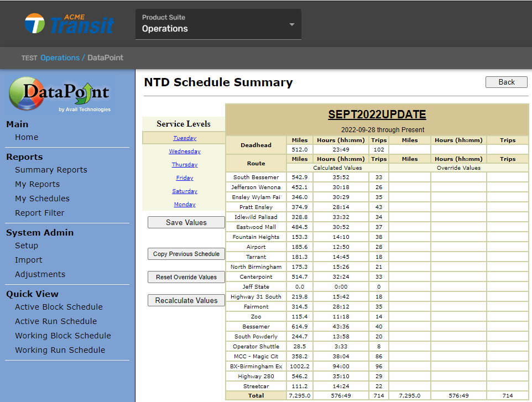Click Recalculate Values button

tap(186, 300)
